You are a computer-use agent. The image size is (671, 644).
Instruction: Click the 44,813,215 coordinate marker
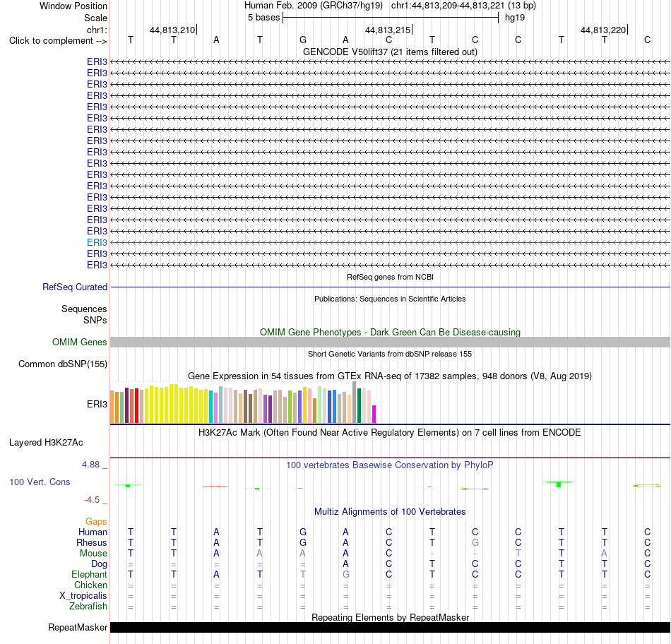(x=388, y=30)
